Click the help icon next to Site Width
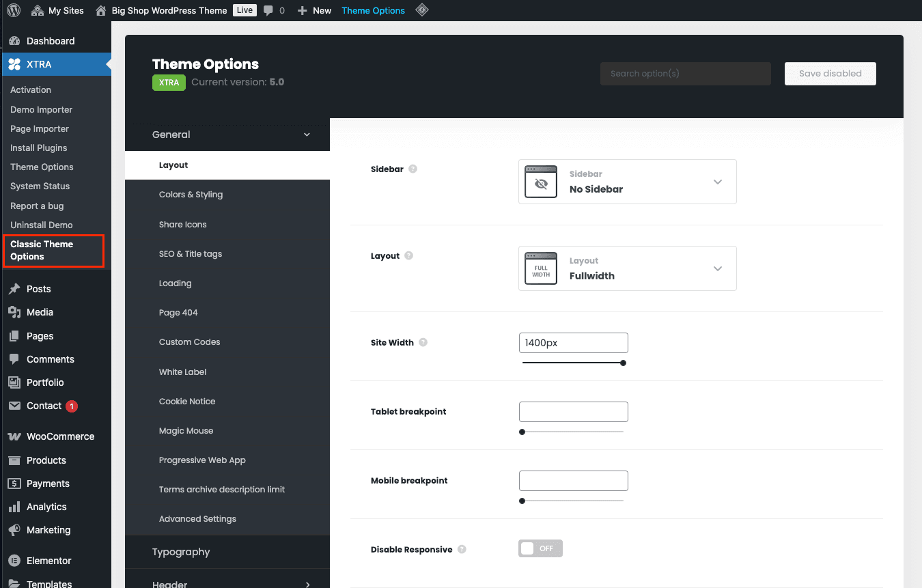This screenshot has height=588, width=922. 423,343
